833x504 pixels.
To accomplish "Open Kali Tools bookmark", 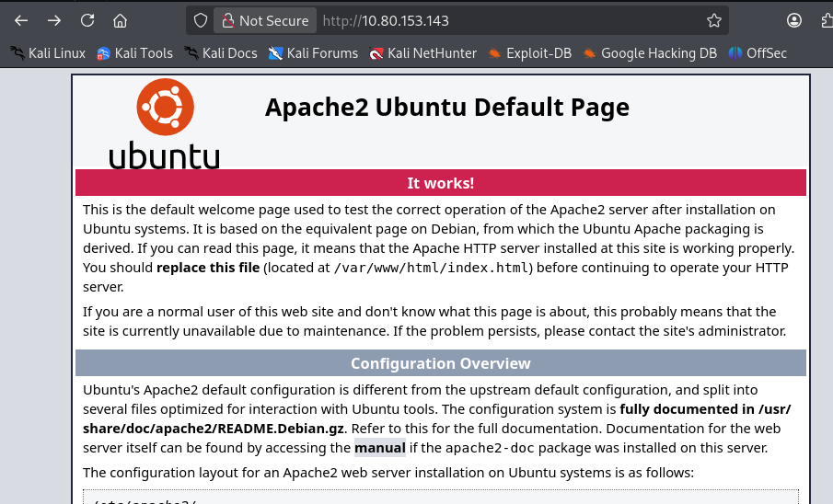I will coord(135,53).
